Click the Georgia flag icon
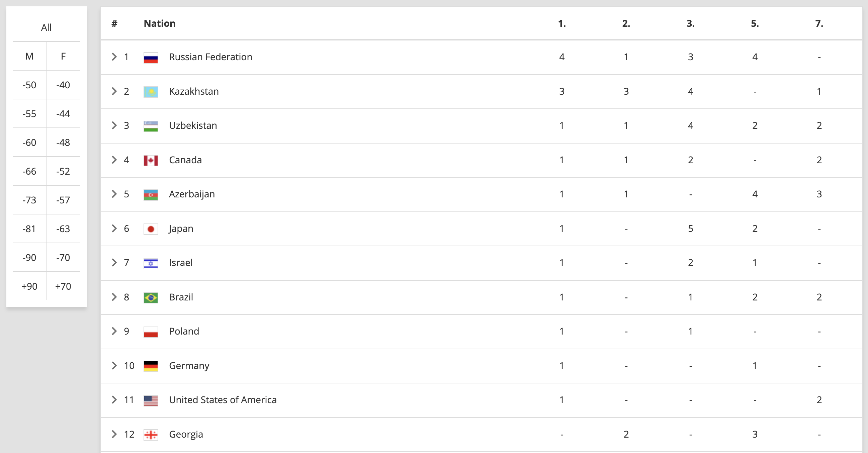This screenshot has height=453, width=868. click(151, 435)
